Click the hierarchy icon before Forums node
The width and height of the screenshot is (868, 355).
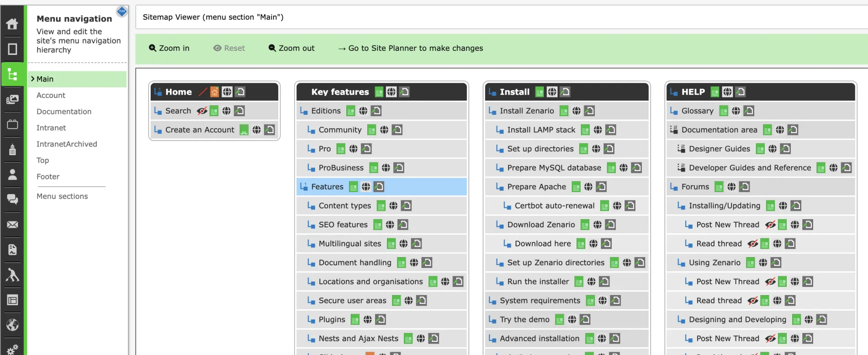click(x=673, y=187)
